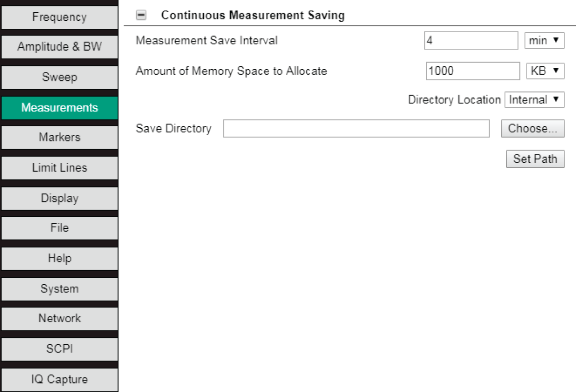The width and height of the screenshot is (576, 392).
Task: Go to the SCPI menu
Action: click(x=60, y=349)
